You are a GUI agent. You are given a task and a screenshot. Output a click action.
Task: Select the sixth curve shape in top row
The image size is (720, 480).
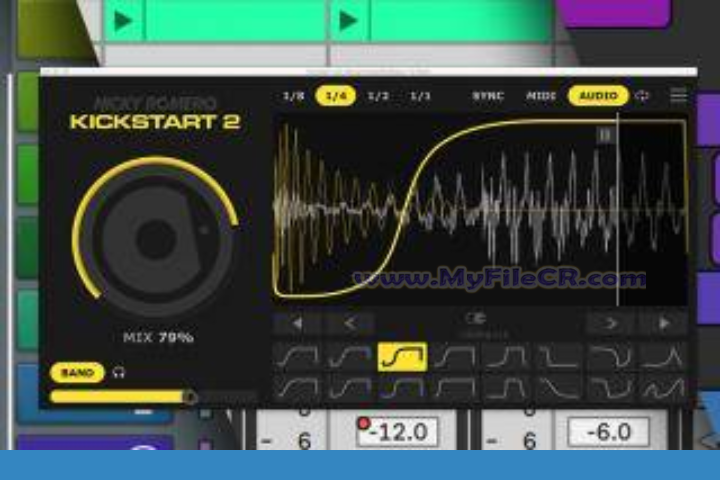pyautogui.click(x=559, y=356)
